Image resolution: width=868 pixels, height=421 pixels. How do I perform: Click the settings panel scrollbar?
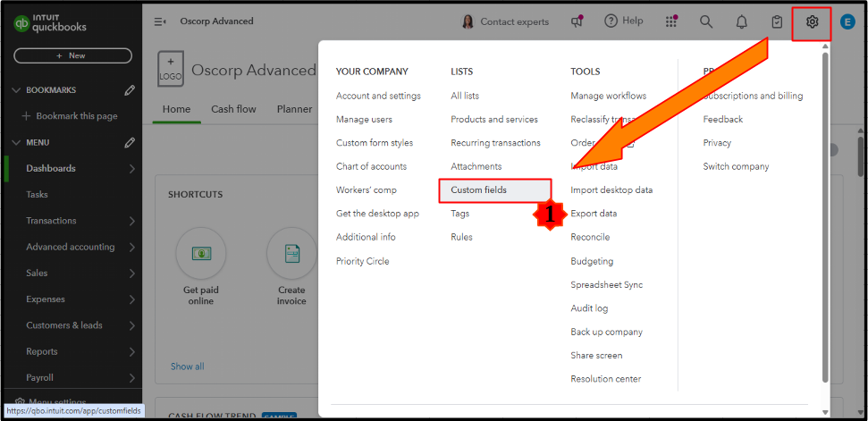825,217
